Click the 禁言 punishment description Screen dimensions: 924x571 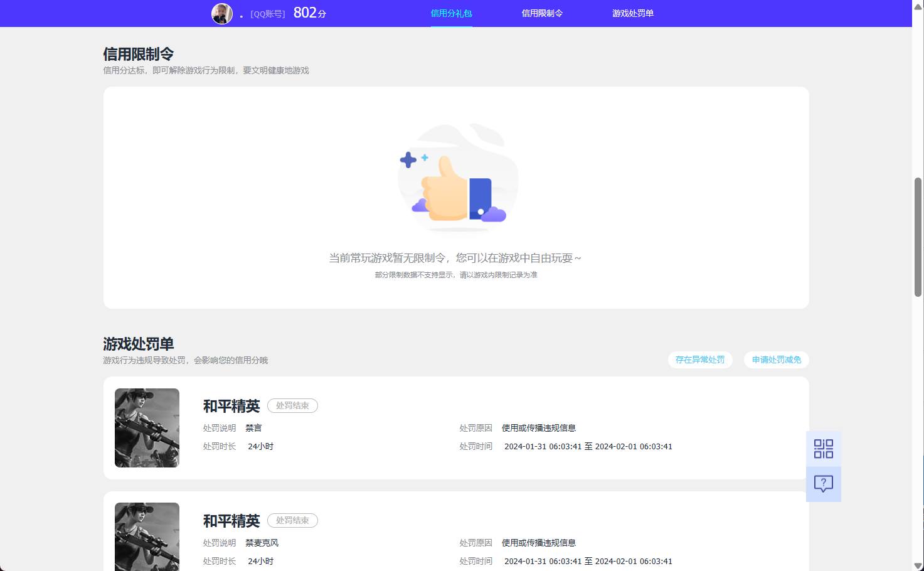[253, 428]
